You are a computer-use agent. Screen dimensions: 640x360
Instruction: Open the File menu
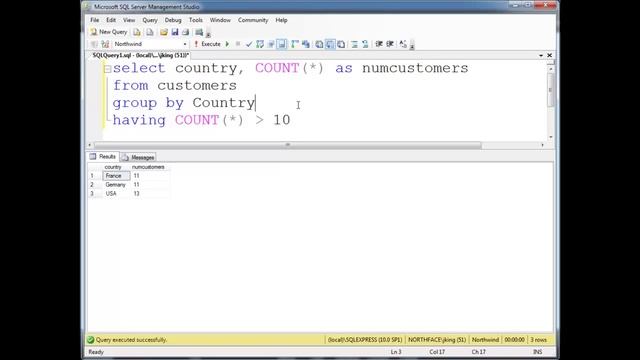pyautogui.click(x=95, y=20)
